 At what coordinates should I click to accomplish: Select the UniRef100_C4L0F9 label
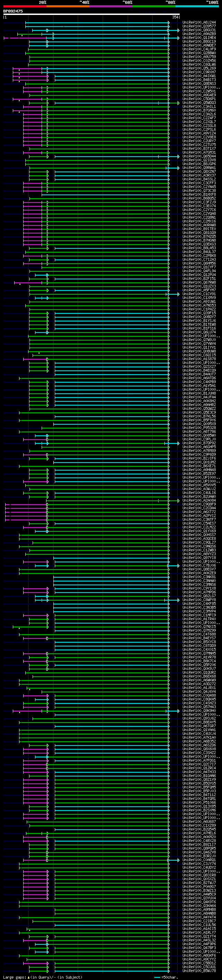click(199, 49)
